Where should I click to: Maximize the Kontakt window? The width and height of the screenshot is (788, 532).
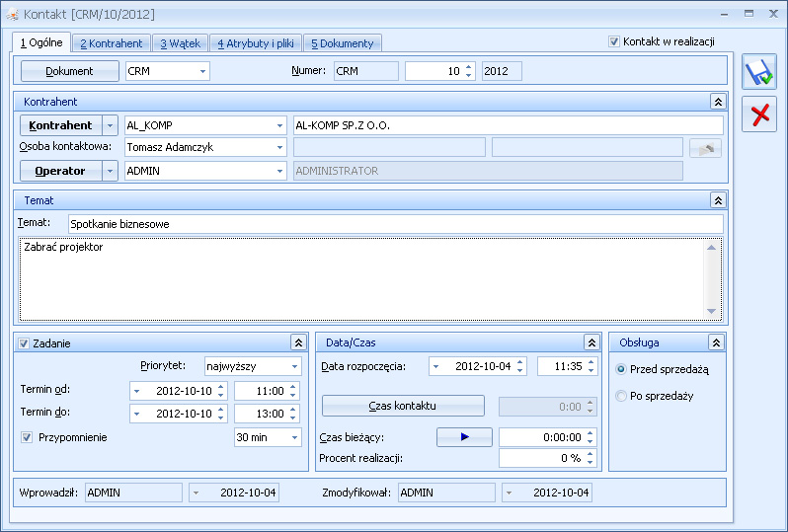click(749, 14)
